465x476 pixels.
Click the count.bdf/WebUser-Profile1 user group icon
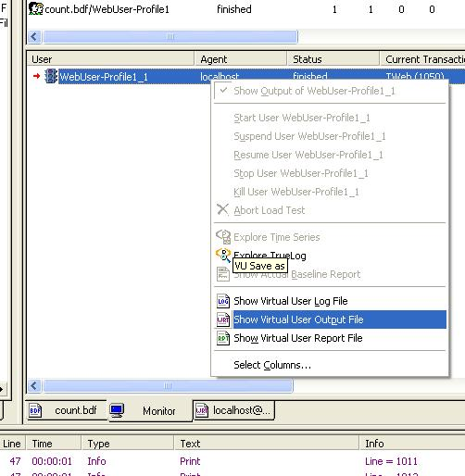[x=36, y=8]
